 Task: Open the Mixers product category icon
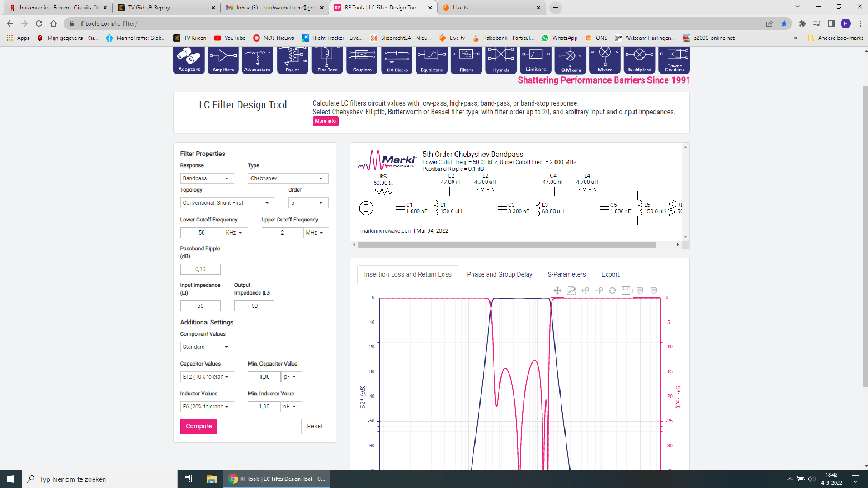pos(605,60)
